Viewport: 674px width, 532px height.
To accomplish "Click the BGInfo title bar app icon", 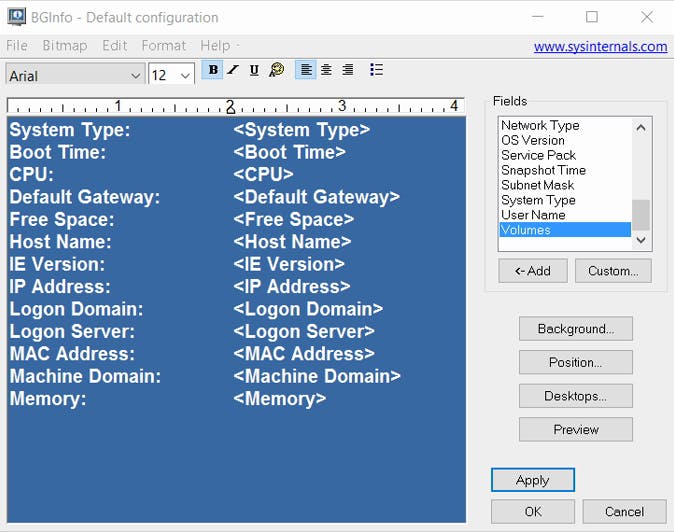I will click(17, 17).
